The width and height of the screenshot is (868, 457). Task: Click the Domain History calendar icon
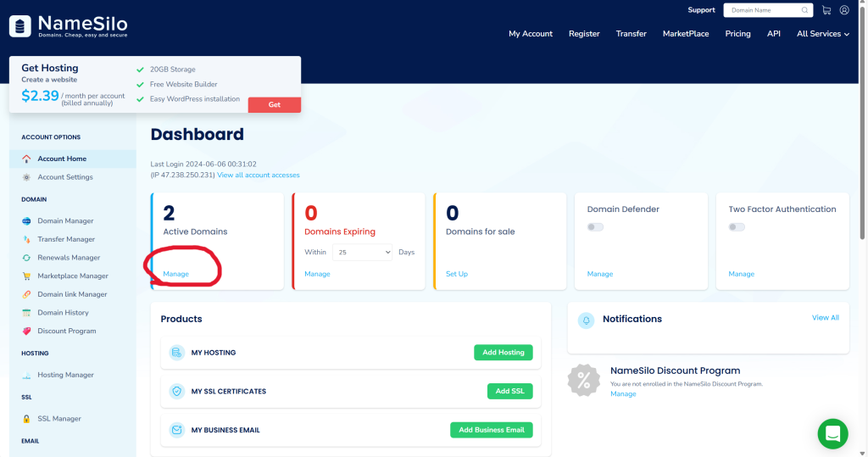point(26,312)
